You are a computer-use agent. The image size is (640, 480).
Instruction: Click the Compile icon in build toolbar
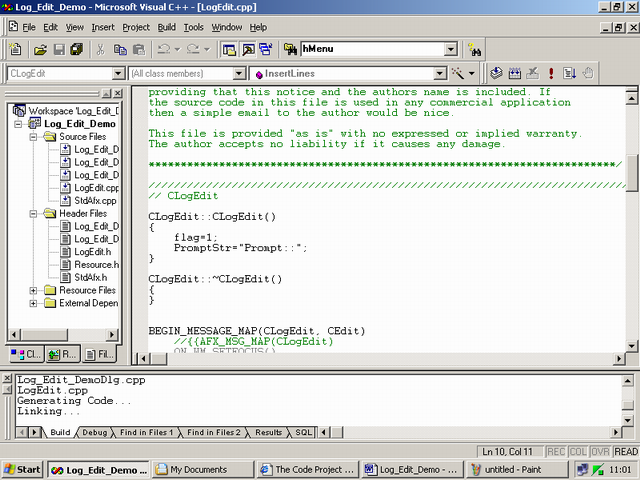point(496,73)
